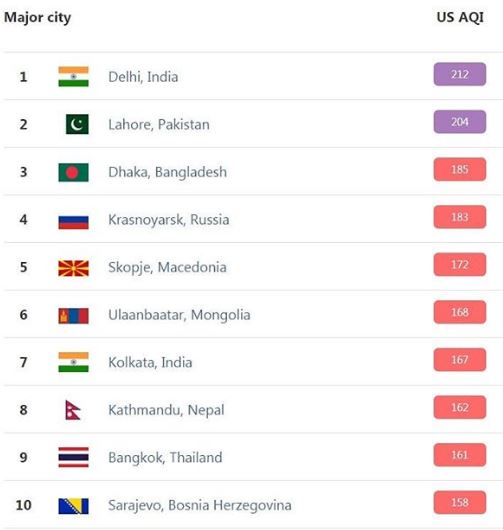Click the Major city column header
503x530 pixels.
pos(38,18)
